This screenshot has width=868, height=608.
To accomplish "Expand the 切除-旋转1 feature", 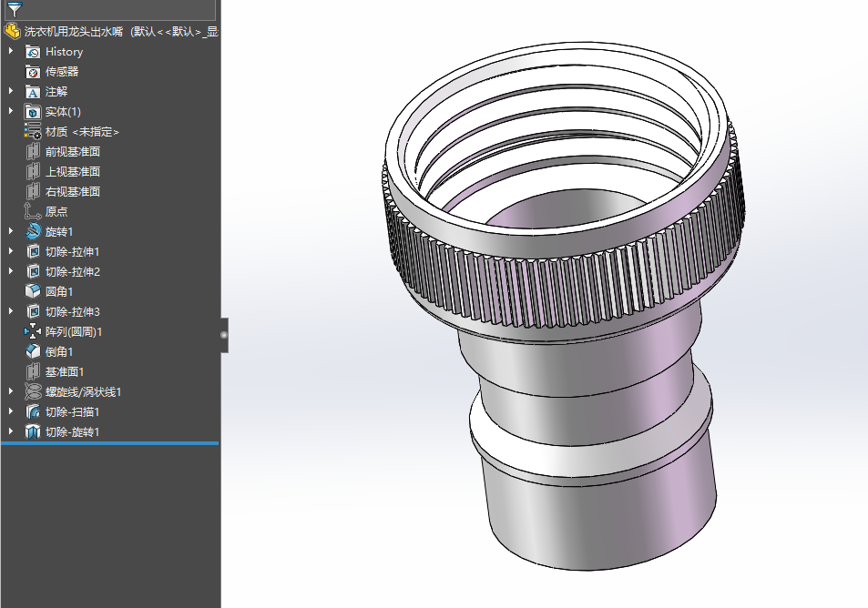I will (x=11, y=431).
